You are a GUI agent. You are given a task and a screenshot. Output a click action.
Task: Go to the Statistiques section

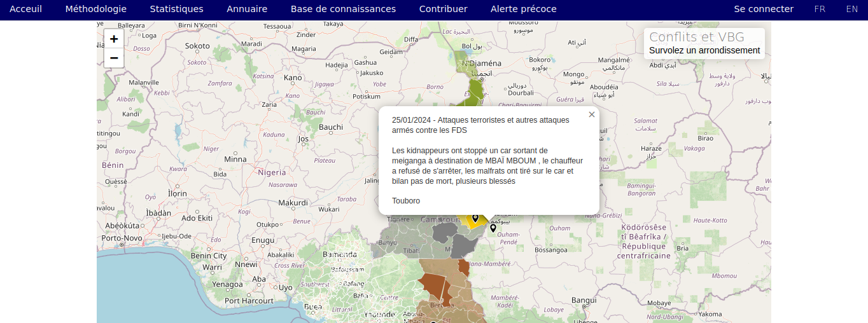(x=177, y=9)
